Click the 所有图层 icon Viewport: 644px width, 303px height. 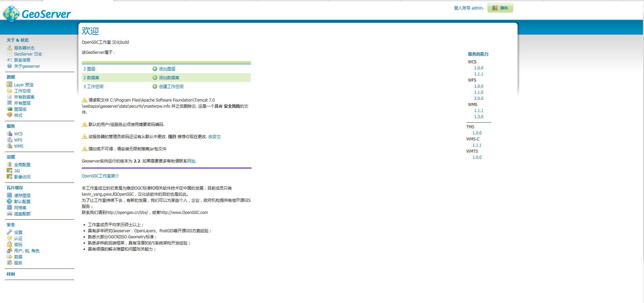click(9, 103)
